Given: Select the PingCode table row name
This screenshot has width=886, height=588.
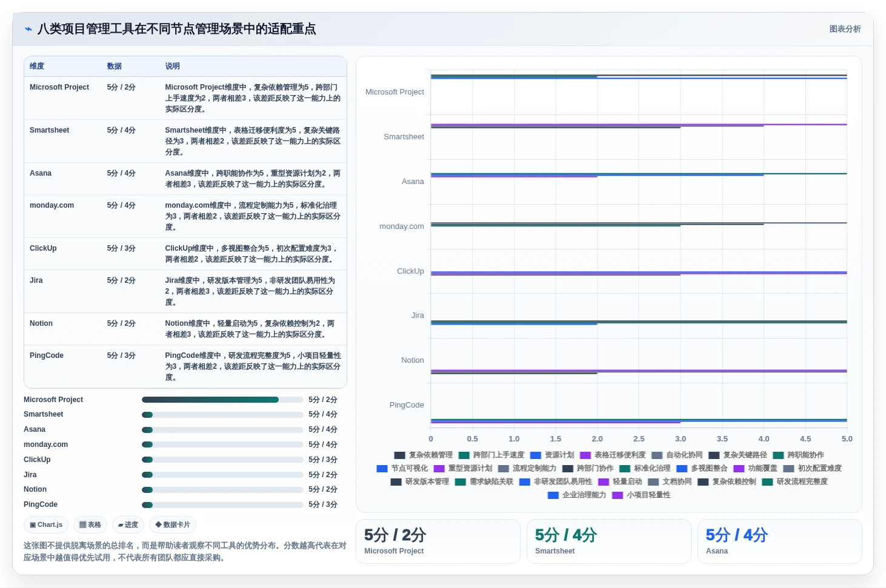Looking at the screenshot, I should point(47,355).
